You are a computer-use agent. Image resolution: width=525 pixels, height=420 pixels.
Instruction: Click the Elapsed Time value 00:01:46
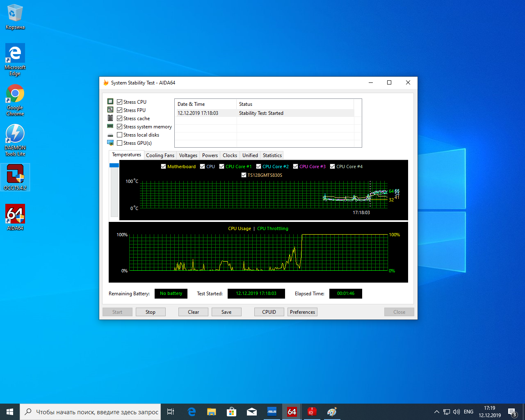pos(346,294)
